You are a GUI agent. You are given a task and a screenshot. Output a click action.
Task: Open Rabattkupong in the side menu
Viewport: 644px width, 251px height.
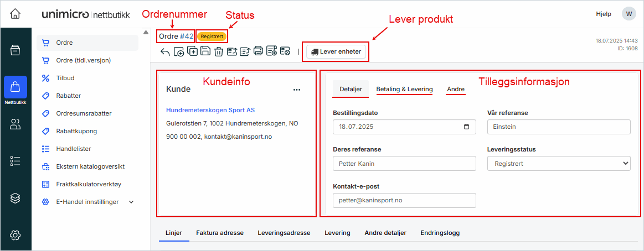(x=76, y=131)
